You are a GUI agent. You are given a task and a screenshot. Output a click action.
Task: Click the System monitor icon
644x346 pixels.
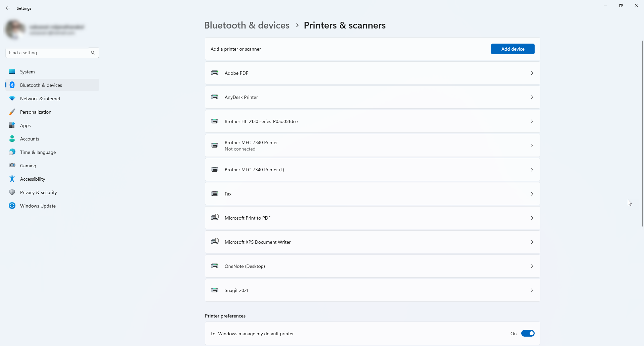pyautogui.click(x=12, y=71)
